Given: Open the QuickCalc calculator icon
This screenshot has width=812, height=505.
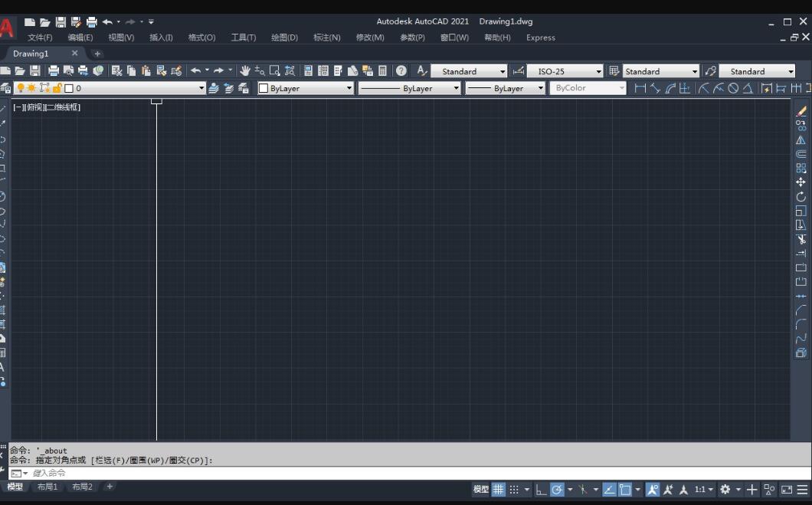Looking at the screenshot, I should pyautogui.click(x=383, y=71).
